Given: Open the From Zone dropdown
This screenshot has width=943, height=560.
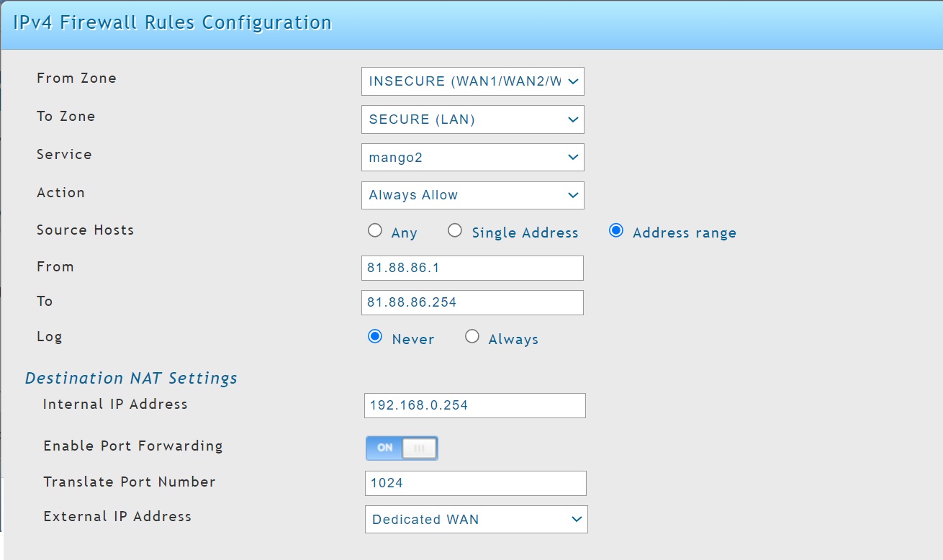Looking at the screenshot, I should coord(472,81).
